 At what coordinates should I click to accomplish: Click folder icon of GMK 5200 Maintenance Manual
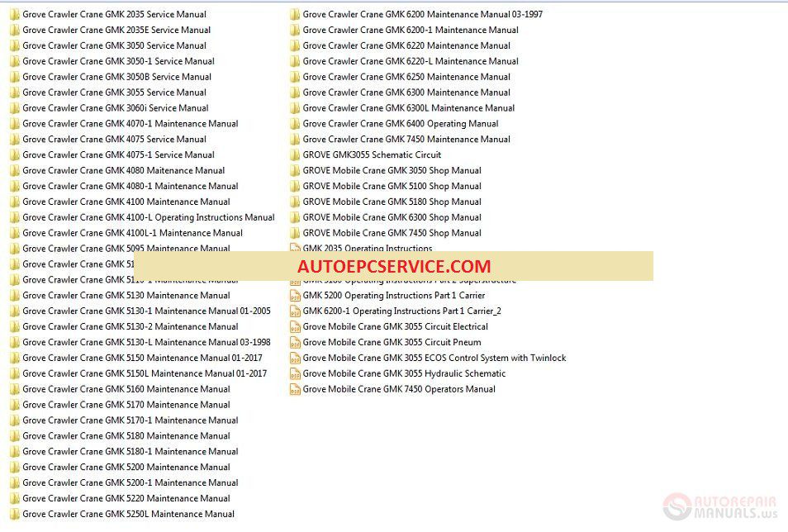15,467
